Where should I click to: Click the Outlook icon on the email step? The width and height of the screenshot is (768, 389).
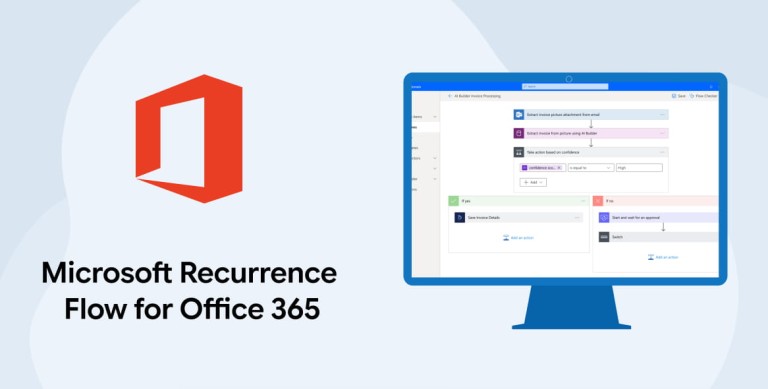(x=519, y=115)
